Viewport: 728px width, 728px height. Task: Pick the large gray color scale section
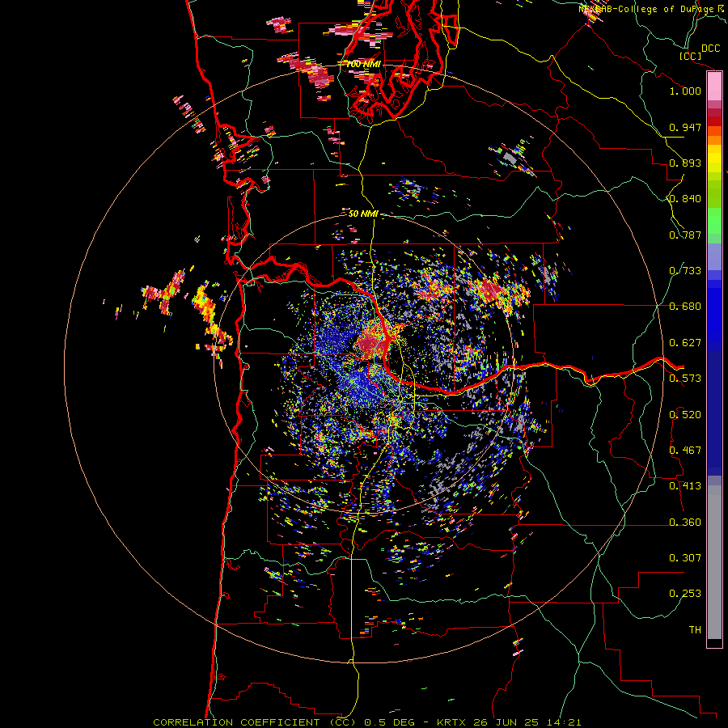(x=714, y=562)
